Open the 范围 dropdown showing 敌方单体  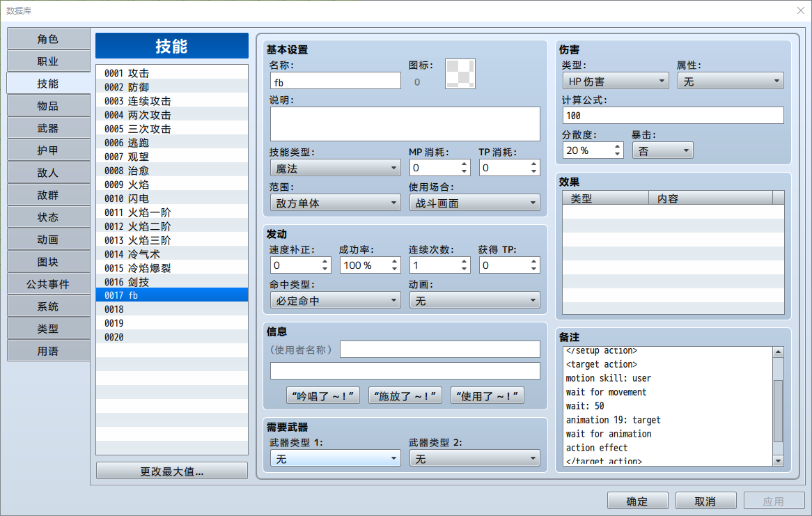[x=336, y=203]
